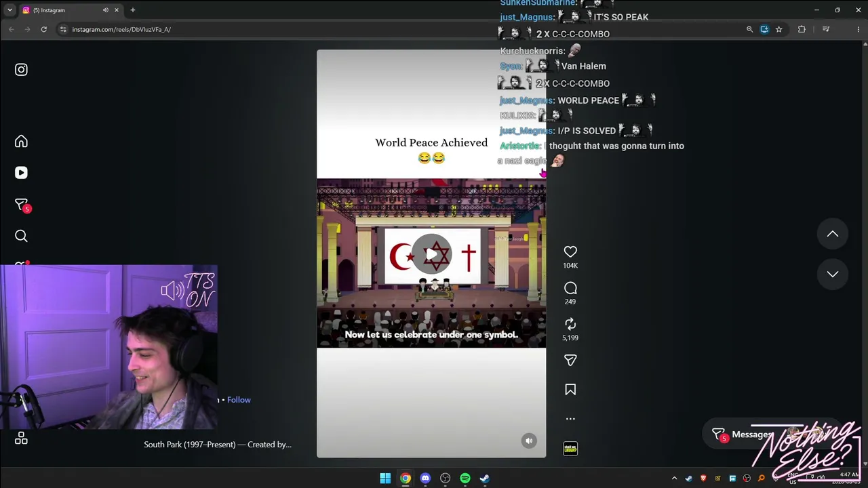Open Instagram home via logo icon

click(21, 70)
